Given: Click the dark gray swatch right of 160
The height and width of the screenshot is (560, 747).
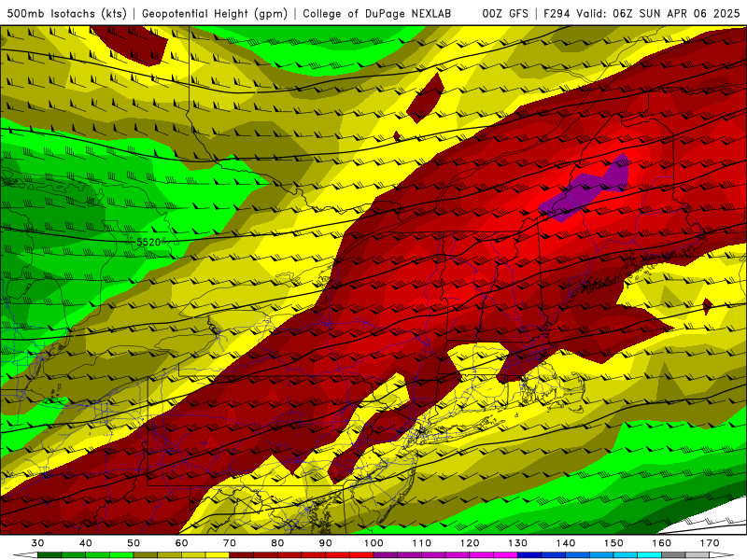Looking at the screenshot, I should point(673,555).
